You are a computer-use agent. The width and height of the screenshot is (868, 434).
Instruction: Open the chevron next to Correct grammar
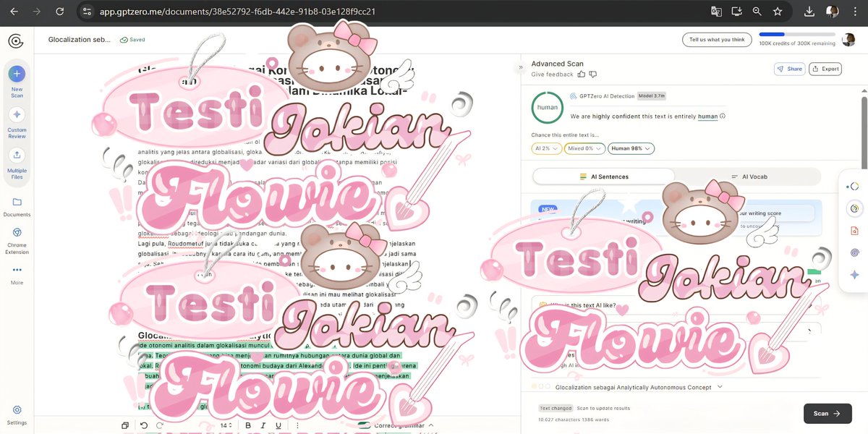click(431, 425)
